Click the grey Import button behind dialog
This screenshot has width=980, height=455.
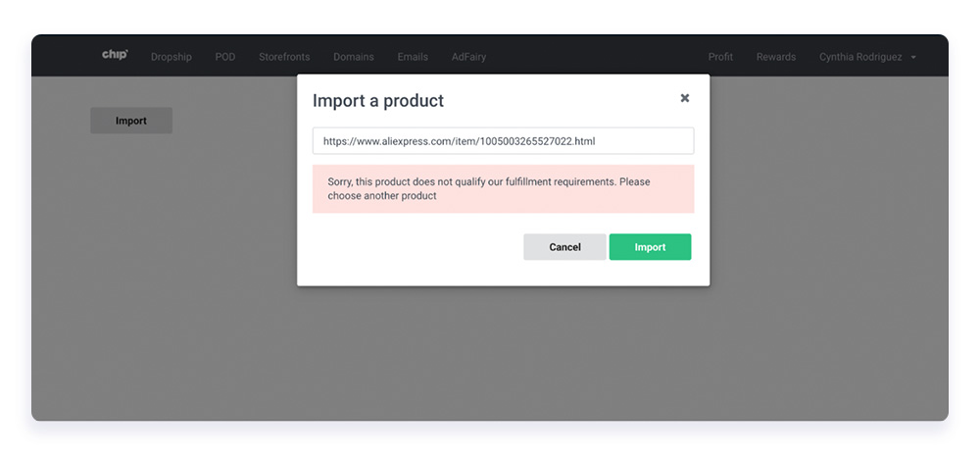click(x=131, y=121)
